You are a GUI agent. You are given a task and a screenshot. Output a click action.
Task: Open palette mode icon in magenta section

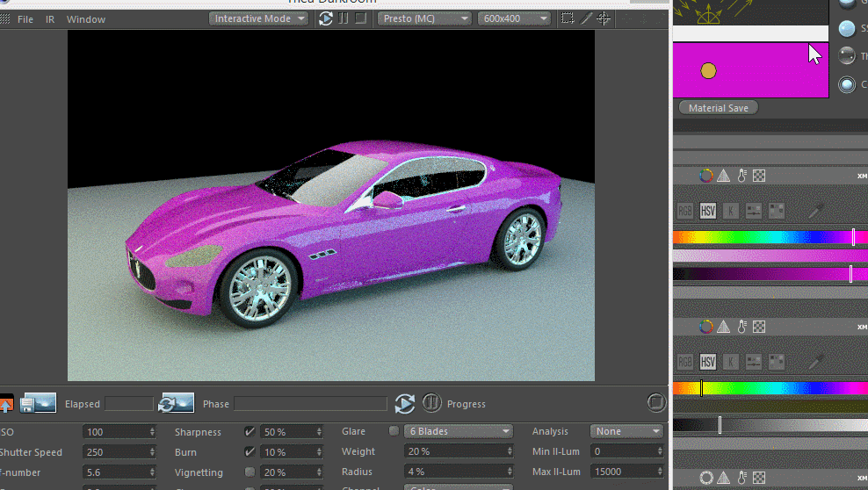(x=777, y=211)
